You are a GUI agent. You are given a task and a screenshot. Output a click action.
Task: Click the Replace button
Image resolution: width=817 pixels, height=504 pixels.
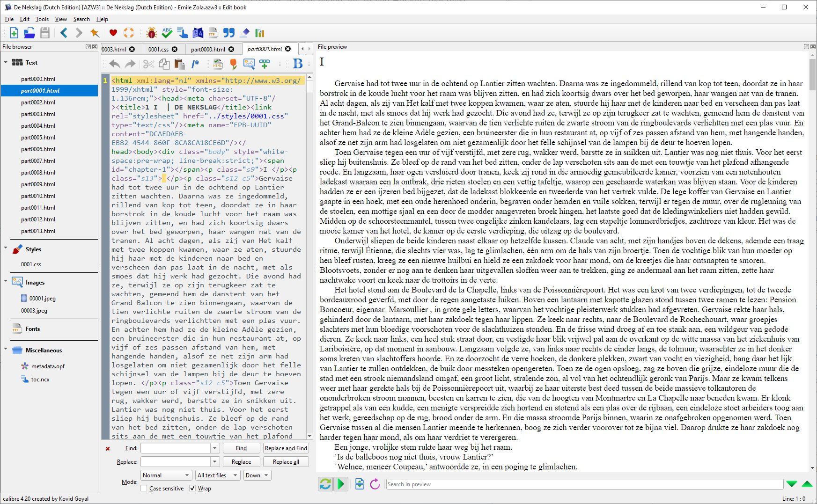(x=241, y=462)
